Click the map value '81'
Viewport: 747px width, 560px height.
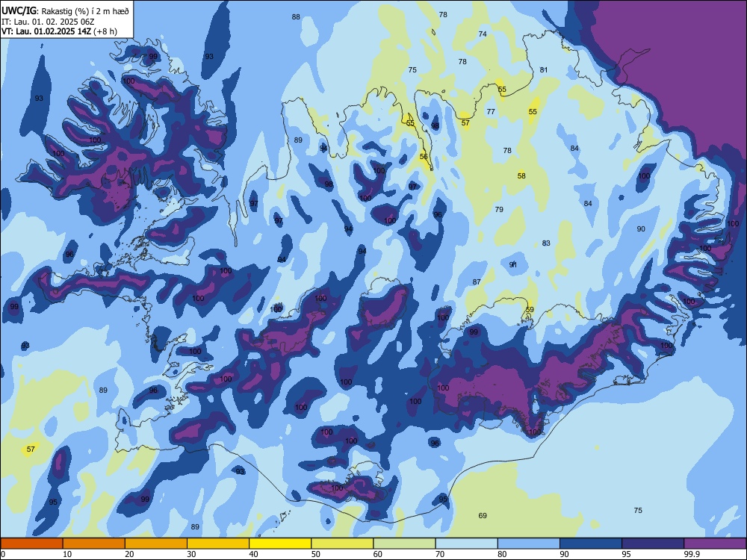coord(544,70)
